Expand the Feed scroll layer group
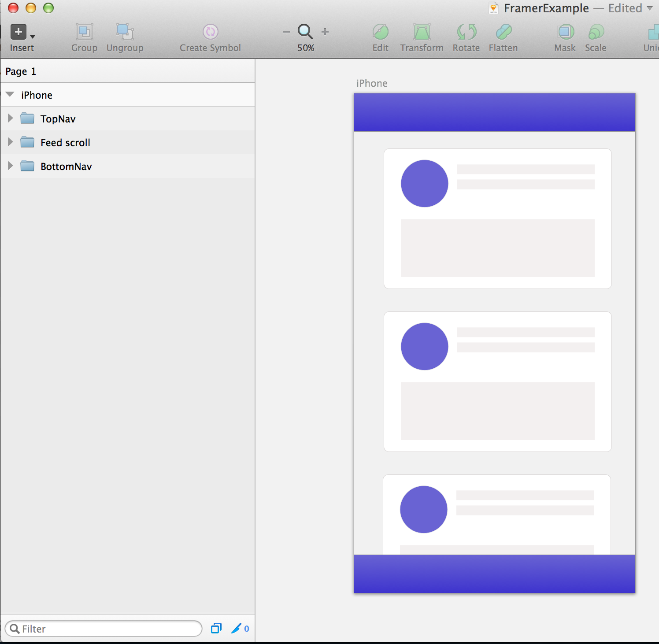 point(10,142)
